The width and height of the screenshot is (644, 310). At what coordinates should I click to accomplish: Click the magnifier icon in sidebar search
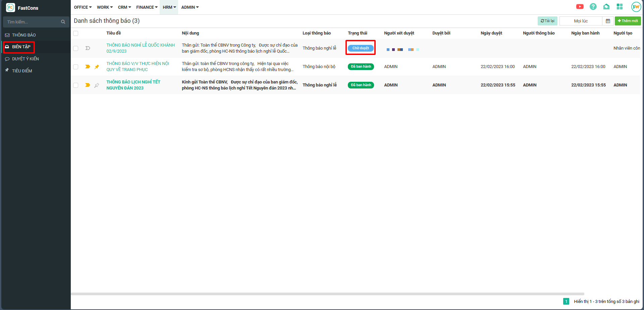[63, 22]
